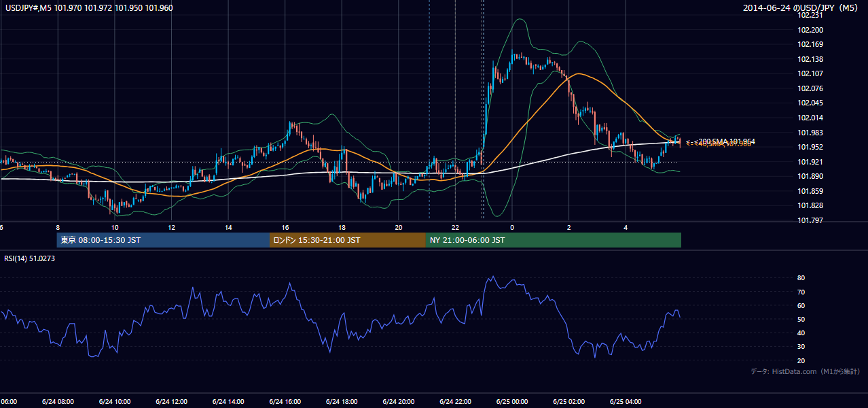The width and height of the screenshot is (868, 408).
Task: Click the RSI(14) 51.0273 indicator label
Action: coord(30,258)
